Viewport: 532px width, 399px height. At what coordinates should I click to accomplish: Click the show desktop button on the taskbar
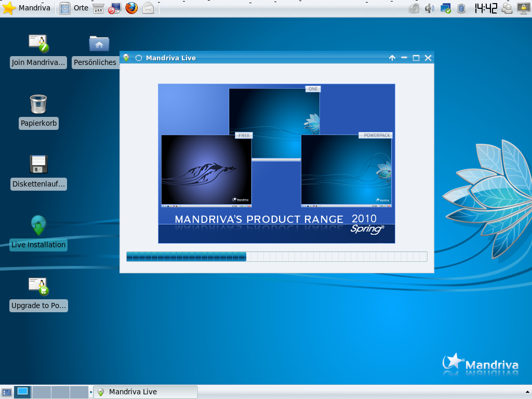pyautogui.click(x=7, y=392)
